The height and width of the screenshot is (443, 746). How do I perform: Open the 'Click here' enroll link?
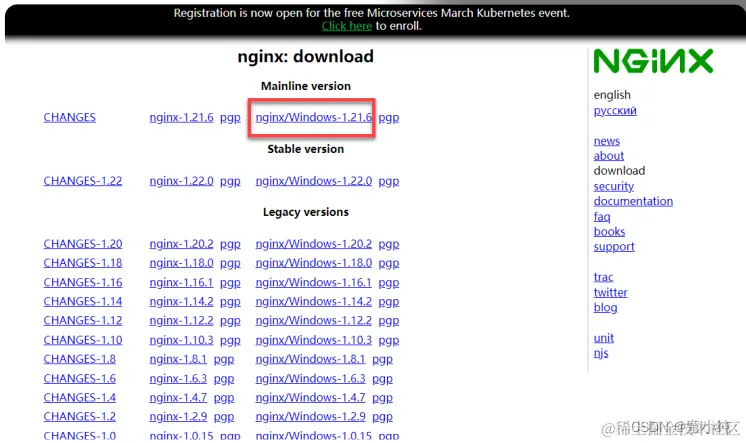point(347,26)
